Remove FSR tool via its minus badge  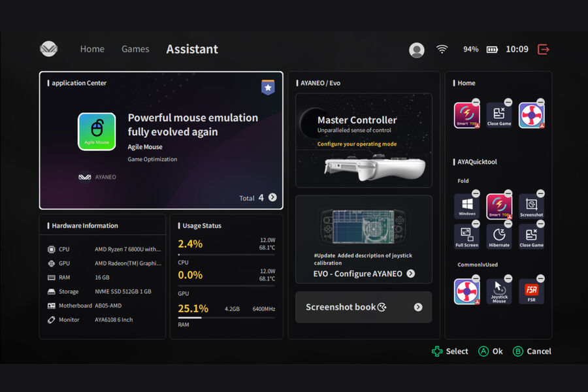click(x=540, y=279)
